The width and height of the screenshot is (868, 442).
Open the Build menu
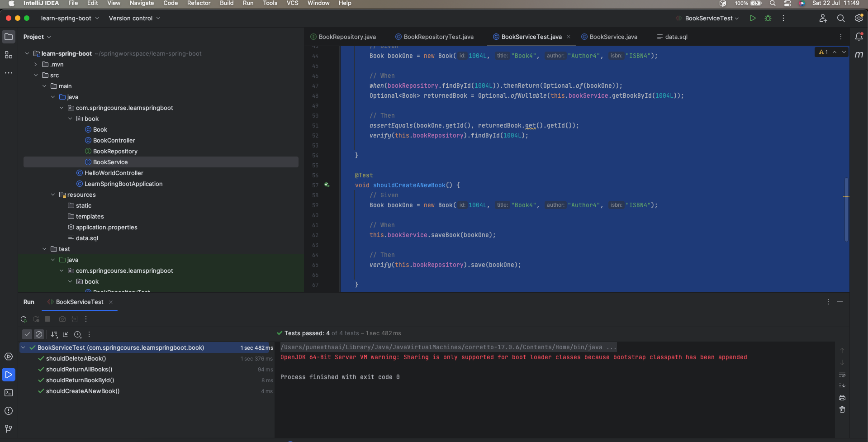pos(227,3)
